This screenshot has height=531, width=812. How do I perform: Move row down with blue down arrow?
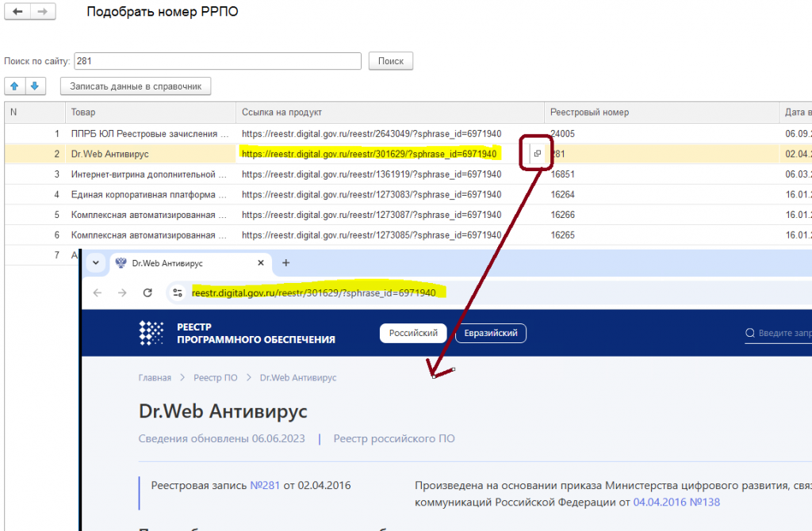pyautogui.click(x=35, y=86)
